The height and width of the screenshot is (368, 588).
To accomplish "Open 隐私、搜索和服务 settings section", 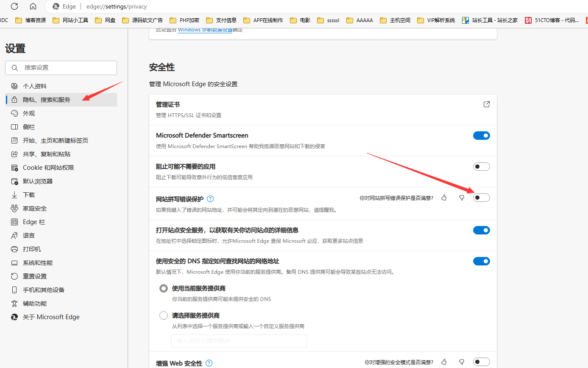I will point(61,100).
